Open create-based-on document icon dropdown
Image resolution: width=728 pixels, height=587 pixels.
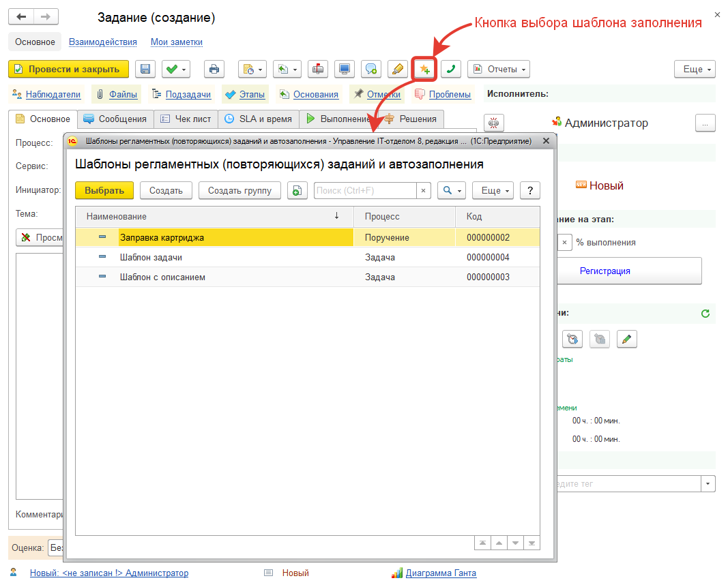(x=287, y=69)
